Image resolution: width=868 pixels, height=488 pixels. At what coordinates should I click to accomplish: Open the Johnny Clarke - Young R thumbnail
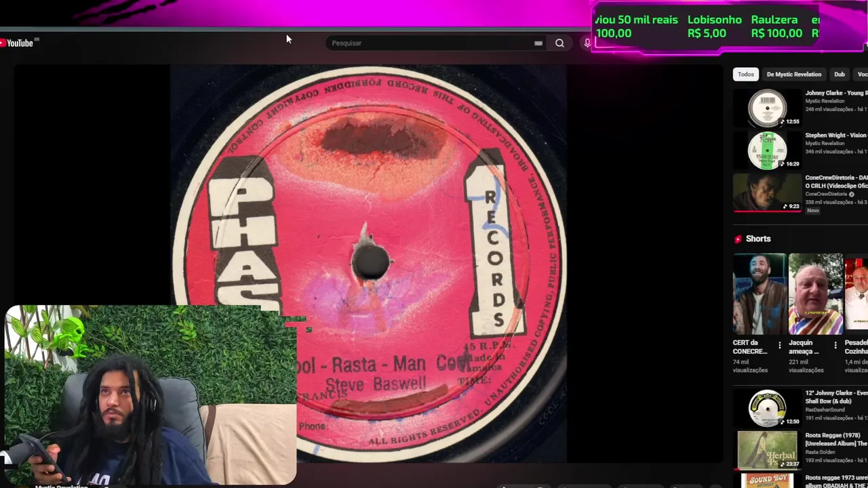(x=767, y=108)
